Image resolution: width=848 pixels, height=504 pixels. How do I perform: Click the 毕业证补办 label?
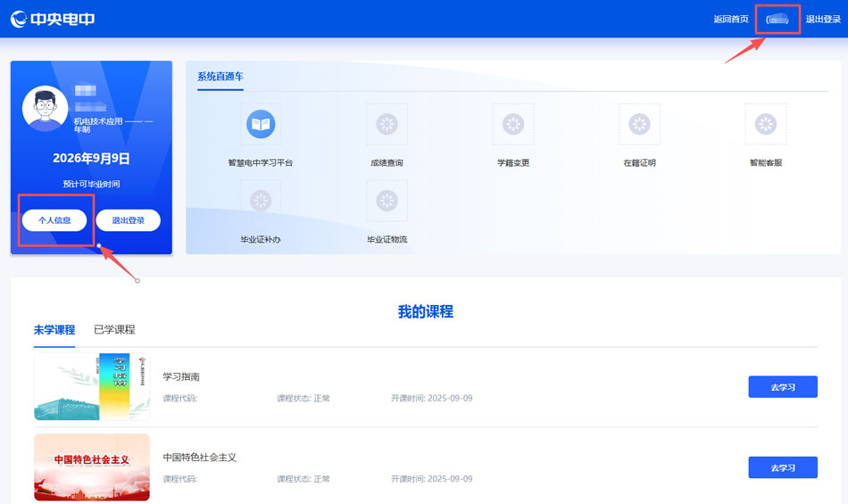click(x=261, y=239)
